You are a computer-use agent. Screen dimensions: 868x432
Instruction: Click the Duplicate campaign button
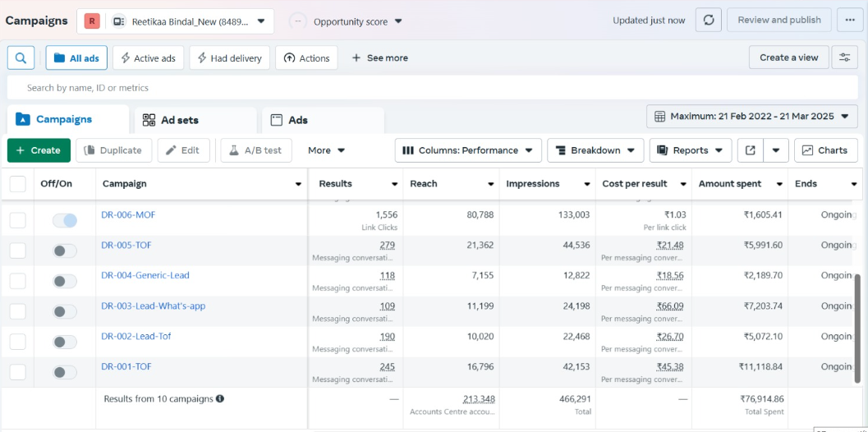(x=113, y=150)
